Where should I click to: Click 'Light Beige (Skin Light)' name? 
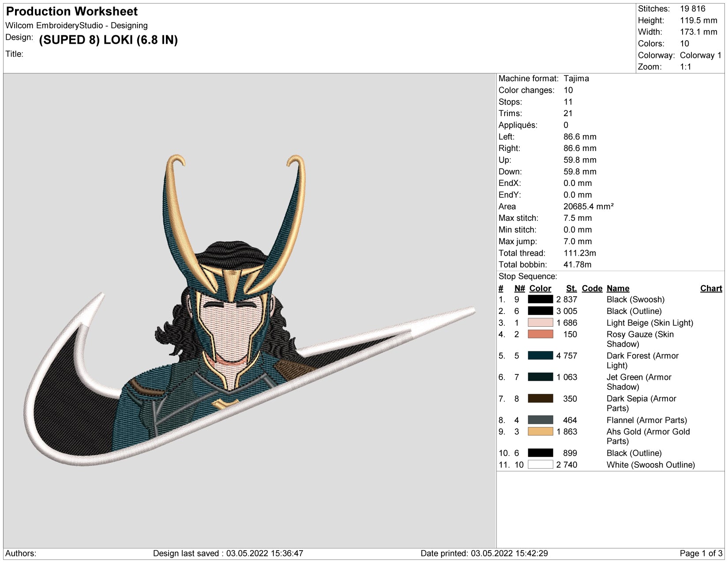[x=650, y=323]
